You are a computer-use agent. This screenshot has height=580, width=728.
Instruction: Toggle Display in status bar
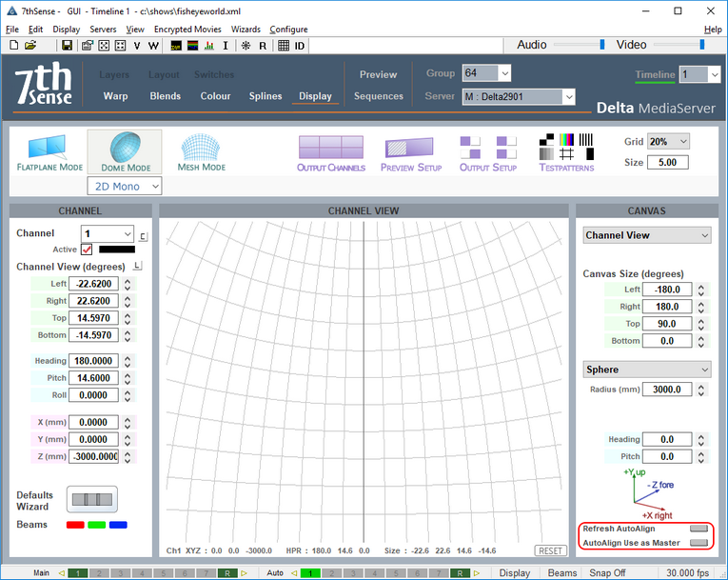click(515, 572)
